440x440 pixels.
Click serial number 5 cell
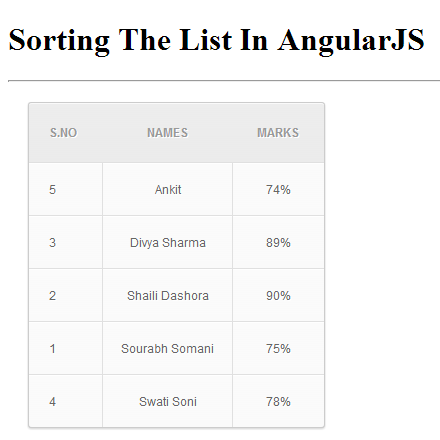66,189
